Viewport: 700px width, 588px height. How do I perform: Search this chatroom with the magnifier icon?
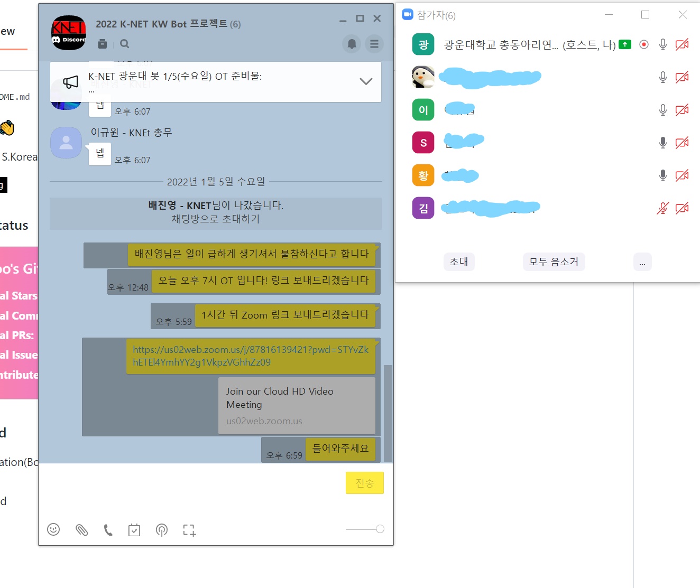tap(125, 44)
